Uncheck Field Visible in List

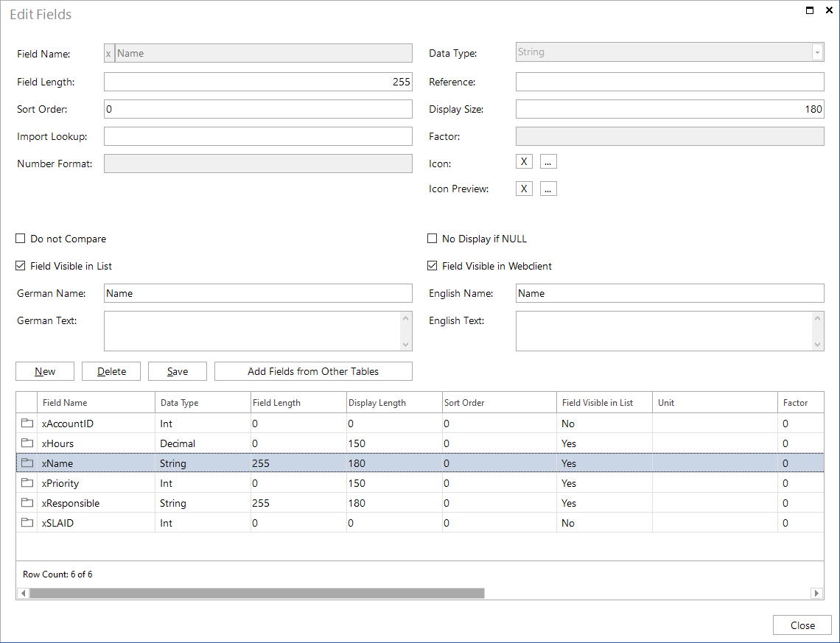pos(20,266)
